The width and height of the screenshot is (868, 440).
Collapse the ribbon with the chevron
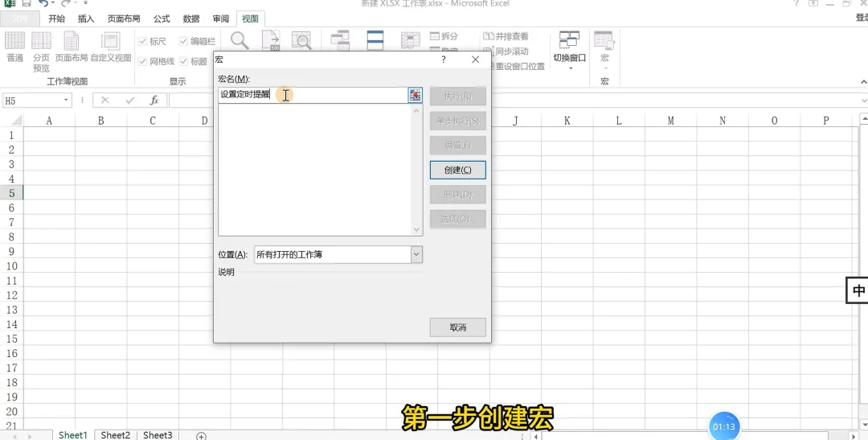tap(863, 82)
